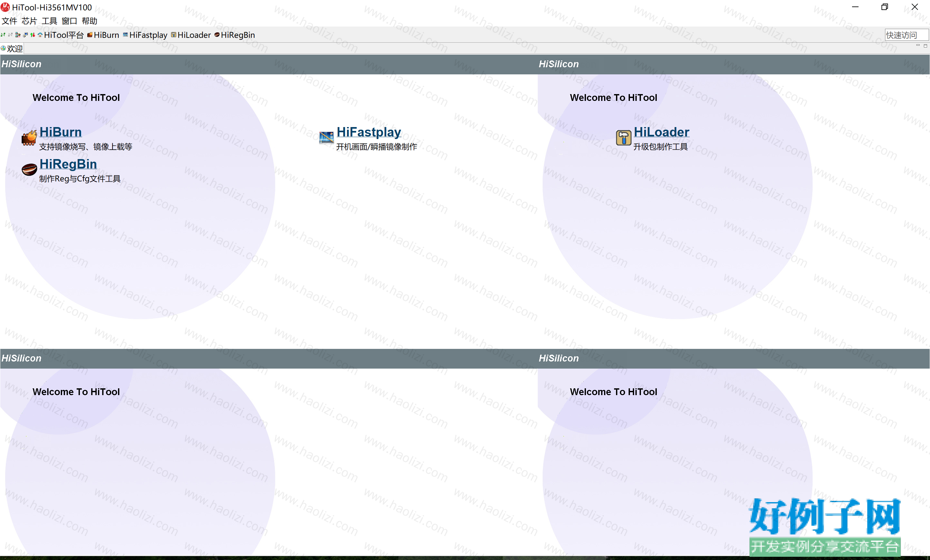Click the 快速访问 quick access field
Image resolution: width=930 pixels, height=560 pixels.
pos(907,35)
